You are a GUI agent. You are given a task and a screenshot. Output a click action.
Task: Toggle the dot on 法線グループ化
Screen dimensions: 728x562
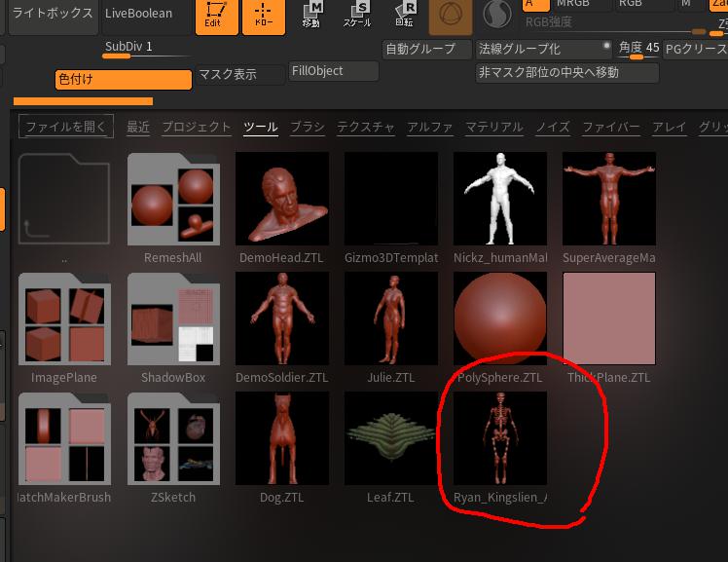(x=606, y=46)
